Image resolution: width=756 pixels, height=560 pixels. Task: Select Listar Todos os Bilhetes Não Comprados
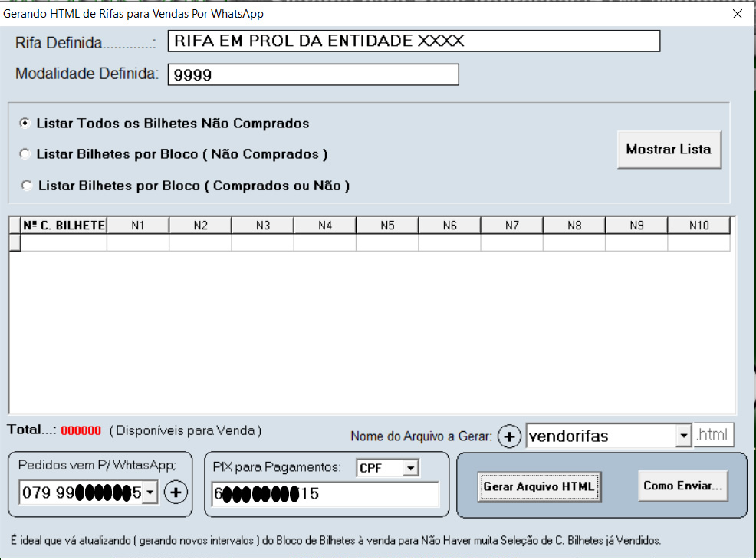[25, 123]
